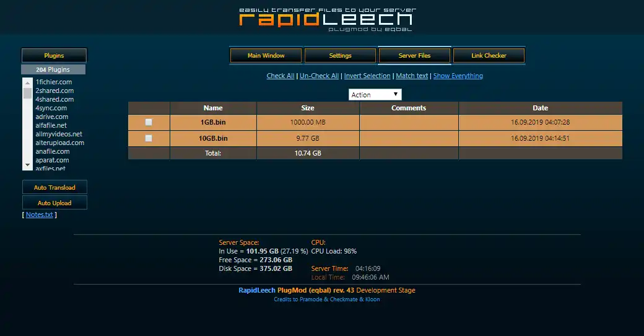Open the Settings tab
This screenshot has height=336, width=644.
[340, 56]
